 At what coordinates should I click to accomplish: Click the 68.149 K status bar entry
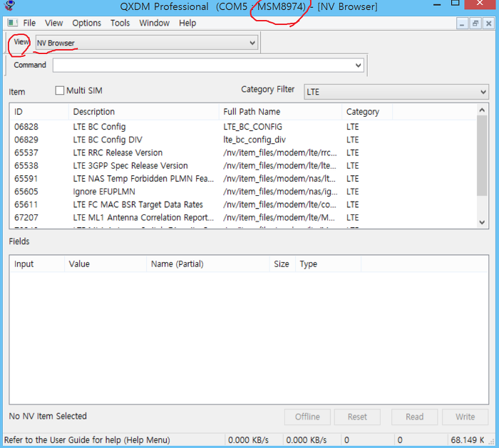[x=468, y=440]
